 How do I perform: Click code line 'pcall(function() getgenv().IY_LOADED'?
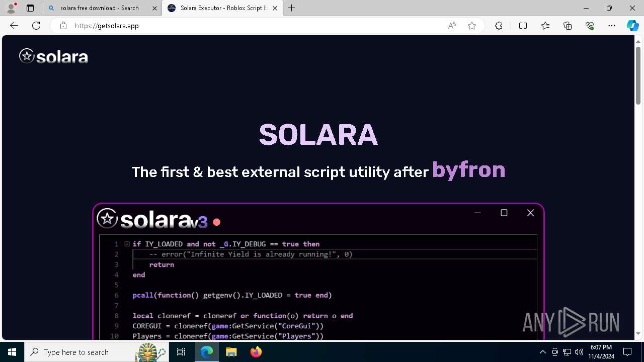(x=232, y=295)
